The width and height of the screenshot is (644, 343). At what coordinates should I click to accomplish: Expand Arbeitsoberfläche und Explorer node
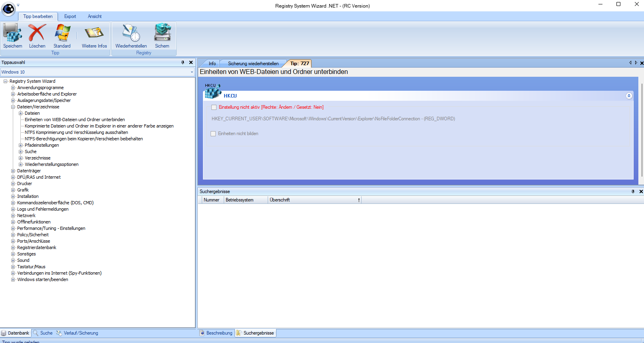click(x=13, y=94)
